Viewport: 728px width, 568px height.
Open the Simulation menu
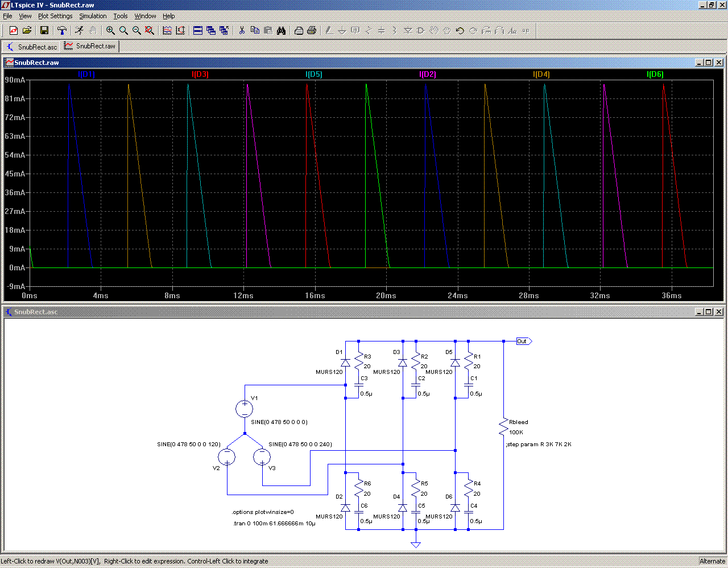click(93, 16)
